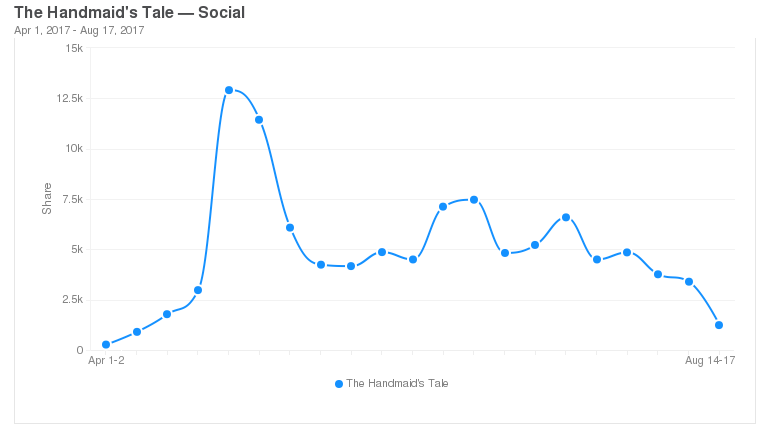Click the 15k y-axis label
The height and width of the screenshot is (438, 774).
(74, 48)
